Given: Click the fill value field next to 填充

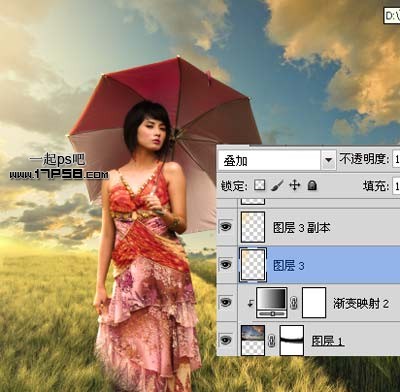Looking at the screenshot, I should 396,186.
